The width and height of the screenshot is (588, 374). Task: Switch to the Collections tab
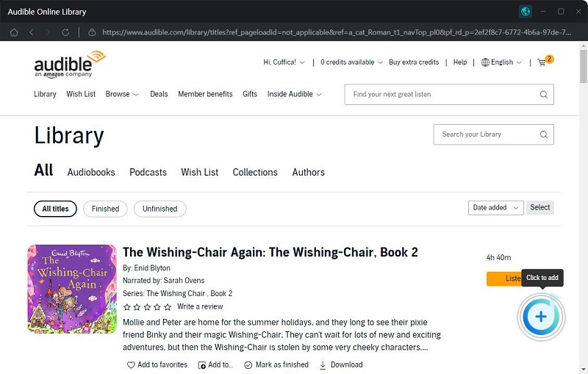point(255,173)
